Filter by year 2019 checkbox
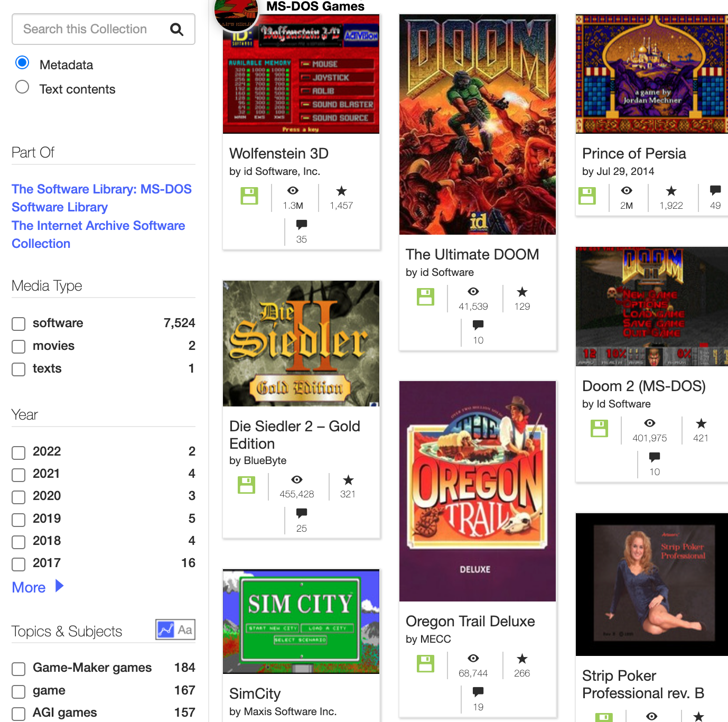 point(18,520)
